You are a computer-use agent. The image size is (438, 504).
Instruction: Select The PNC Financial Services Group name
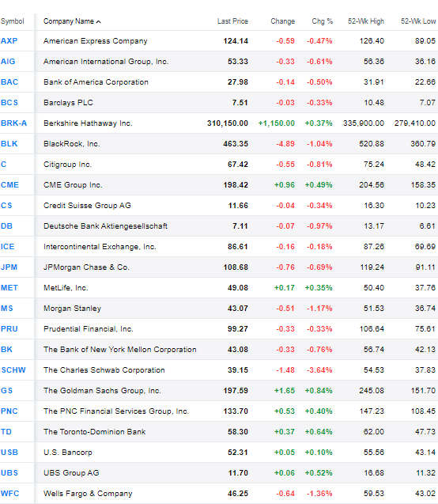(116, 411)
